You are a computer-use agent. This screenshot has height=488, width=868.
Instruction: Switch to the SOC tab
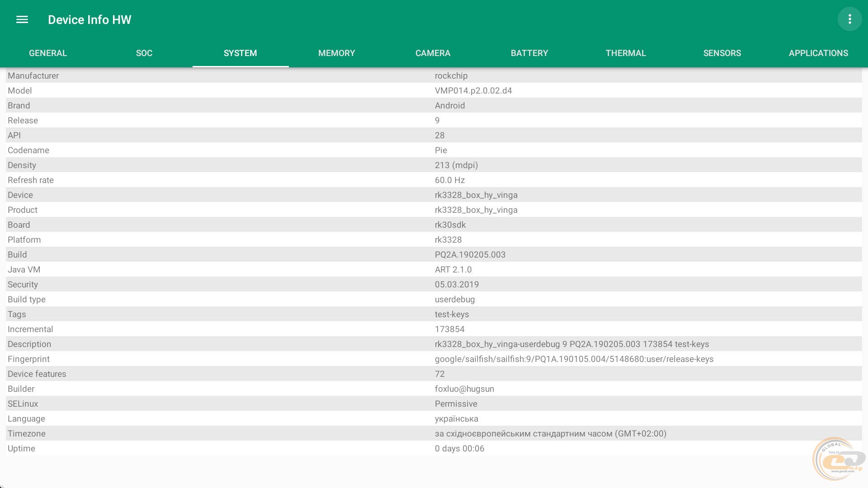144,53
